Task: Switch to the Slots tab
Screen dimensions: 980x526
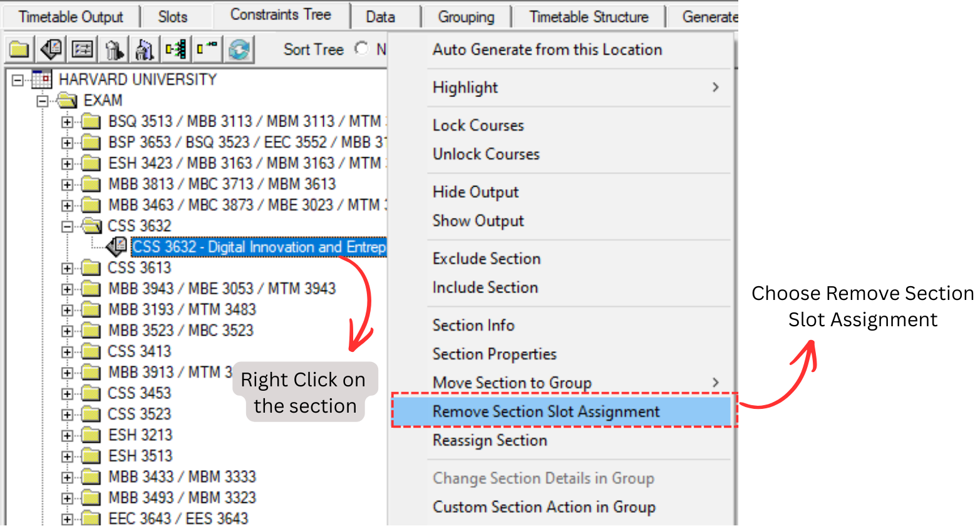Action: tap(173, 17)
